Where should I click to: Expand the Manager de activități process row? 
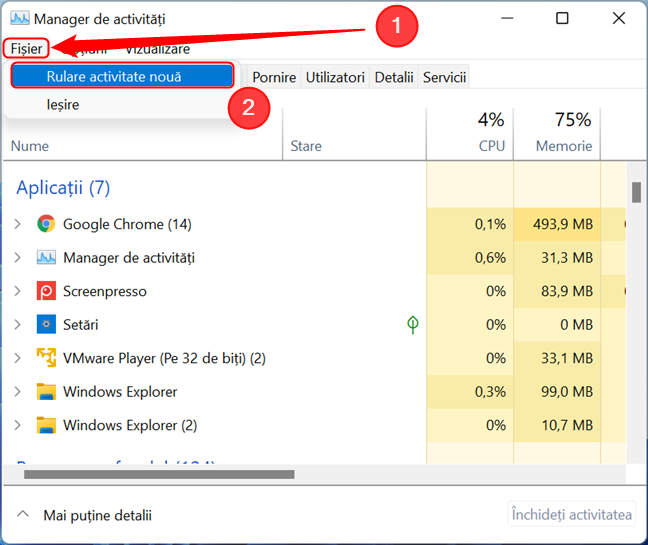[17, 257]
